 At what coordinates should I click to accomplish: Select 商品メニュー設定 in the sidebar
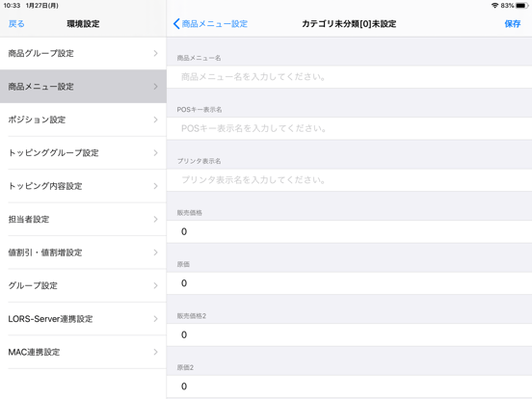click(x=83, y=87)
